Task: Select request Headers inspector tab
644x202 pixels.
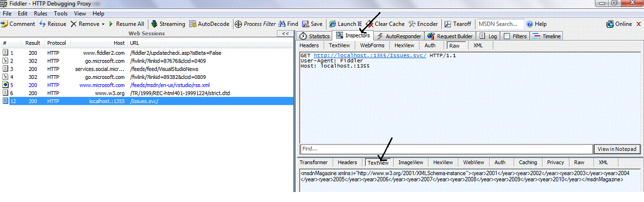Action: pos(309,45)
